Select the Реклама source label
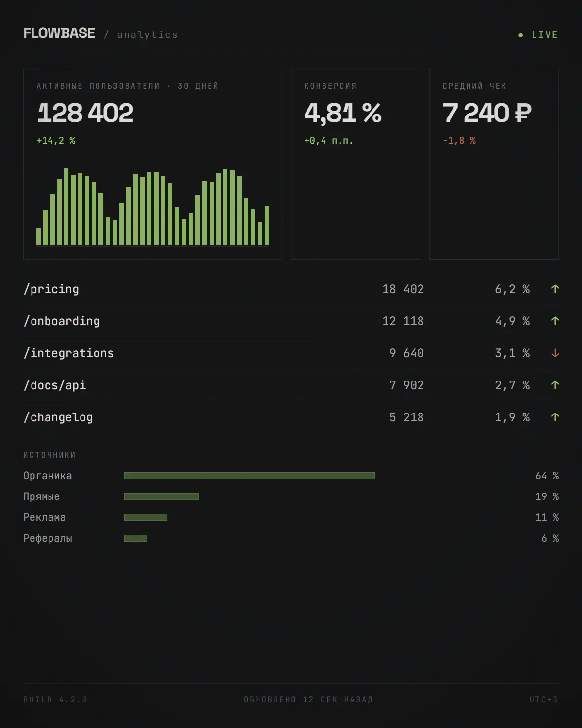Image resolution: width=582 pixels, height=728 pixels. tap(45, 517)
